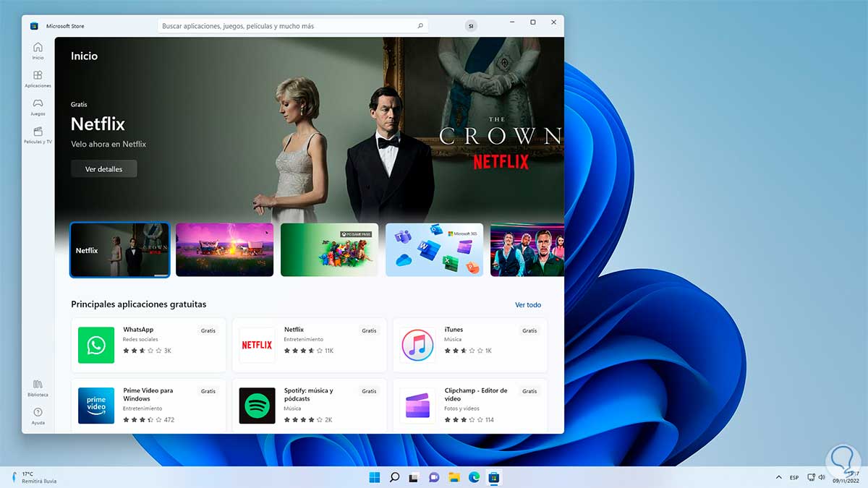The height and width of the screenshot is (488, 868).
Task: Open weather widget on taskbar
Action: [33, 477]
